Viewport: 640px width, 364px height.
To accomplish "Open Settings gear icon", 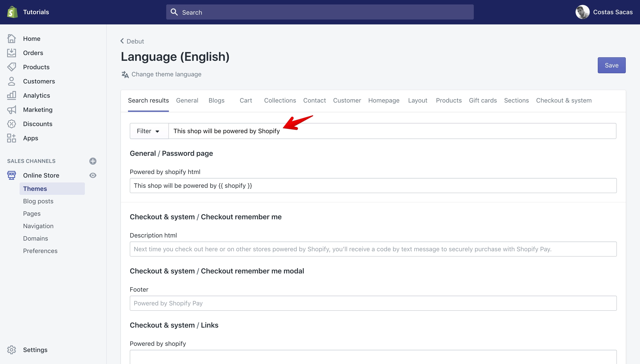I will pyautogui.click(x=12, y=350).
